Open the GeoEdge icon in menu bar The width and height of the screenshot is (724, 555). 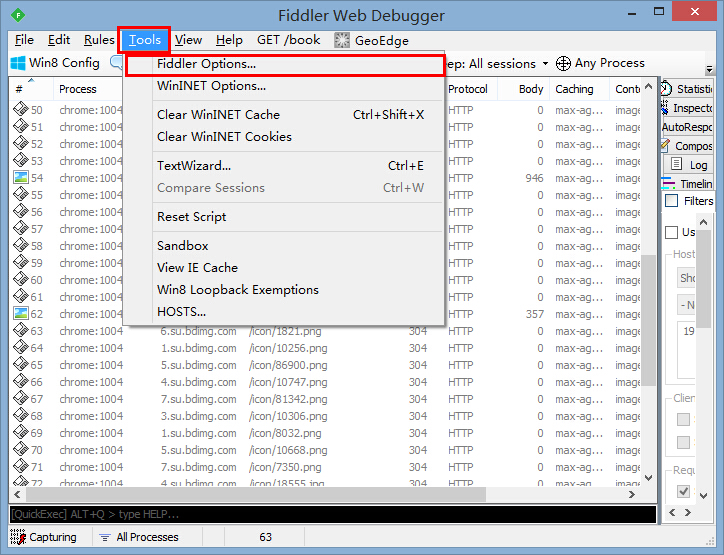(x=342, y=41)
